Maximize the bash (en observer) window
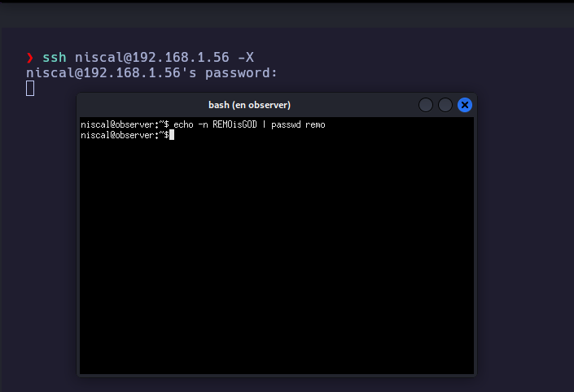Screen dimensions: 574x392 click(x=445, y=105)
